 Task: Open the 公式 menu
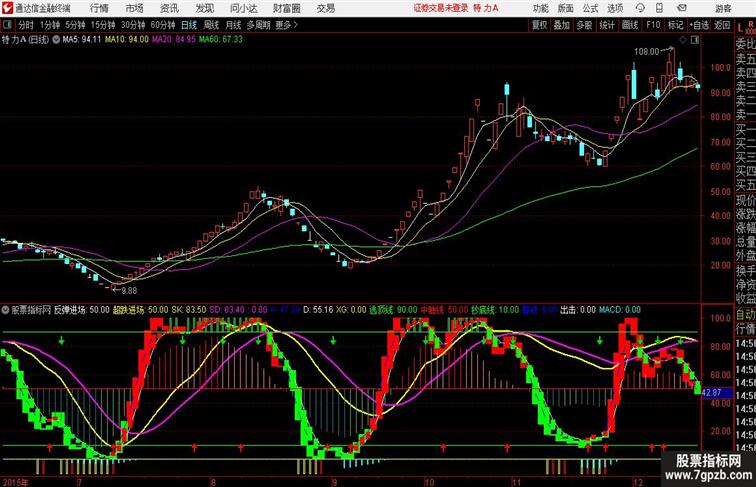pyautogui.click(x=590, y=8)
